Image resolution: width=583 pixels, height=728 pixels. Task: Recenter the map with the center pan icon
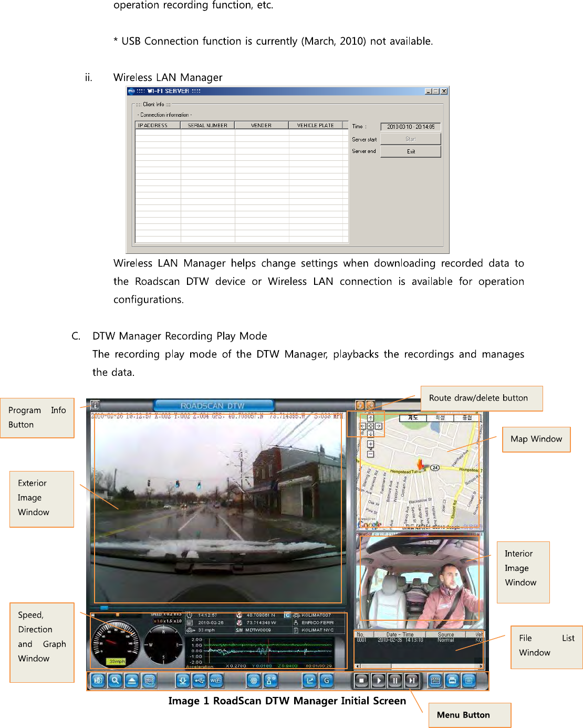370,426
